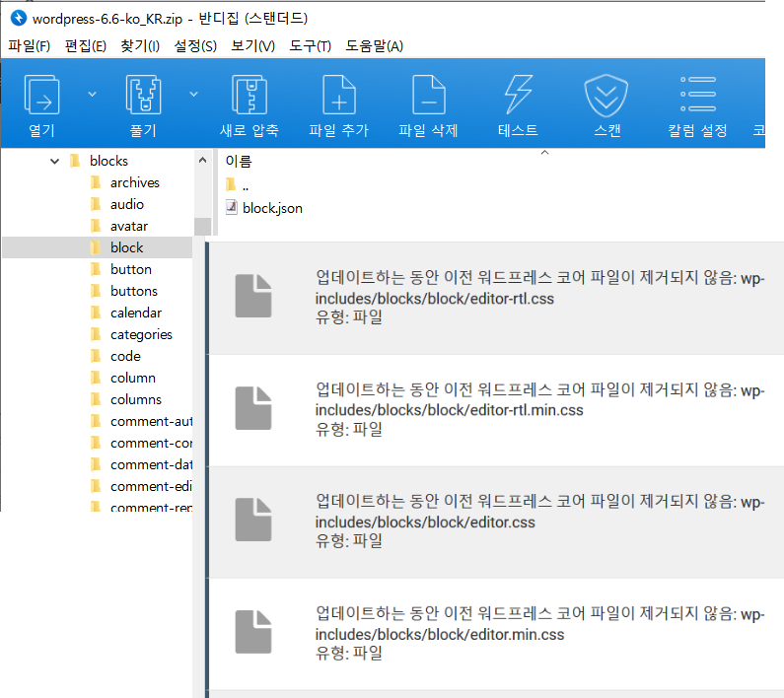Viewport: 784px width, 698px height.
Task: Open 칼럼 설정 list icon
Action: (698, 94)
